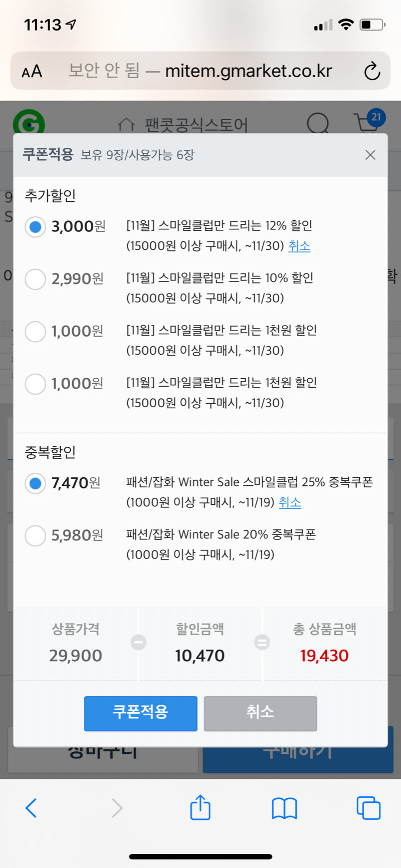
Task: Choose the first 1,000원 1천원 할인 coupon
Action: coord(36,332)
